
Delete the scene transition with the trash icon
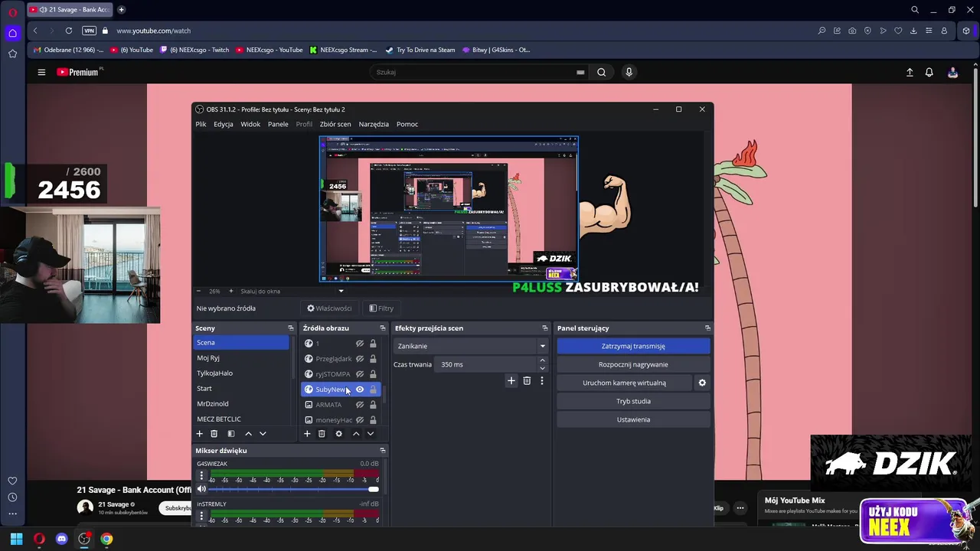pyautogui.click(x=527, y=380)
